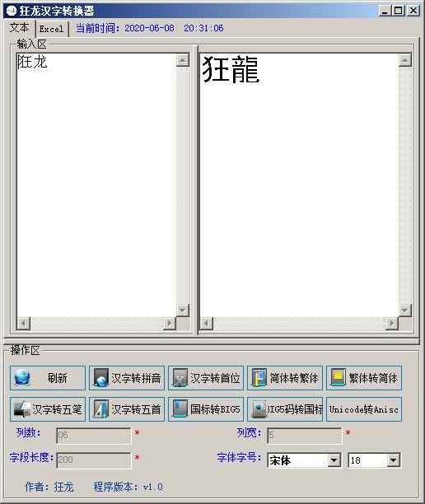Click the 列宽 input field
Viewport: 425px width, 504px height.
point(304,435)
